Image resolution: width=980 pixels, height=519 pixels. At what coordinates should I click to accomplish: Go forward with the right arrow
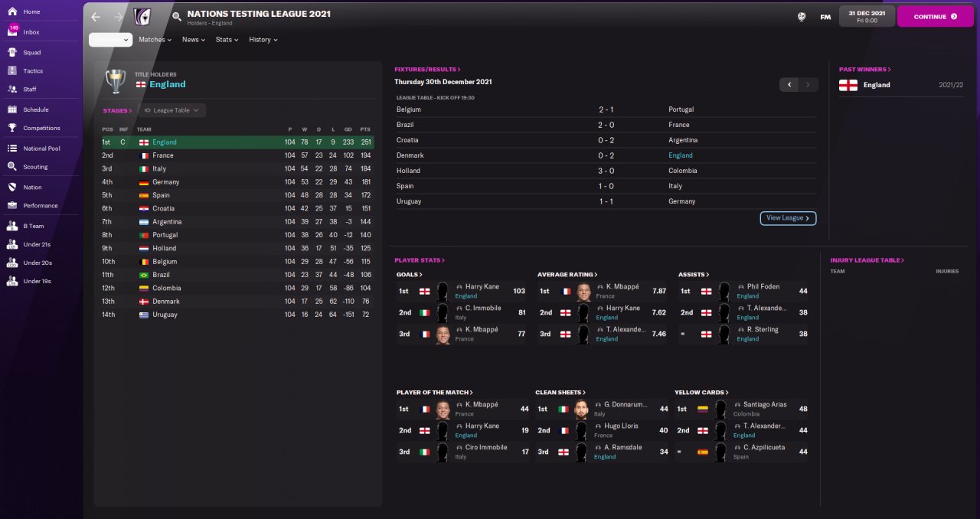pyautogui.click(x=118, y=16)
